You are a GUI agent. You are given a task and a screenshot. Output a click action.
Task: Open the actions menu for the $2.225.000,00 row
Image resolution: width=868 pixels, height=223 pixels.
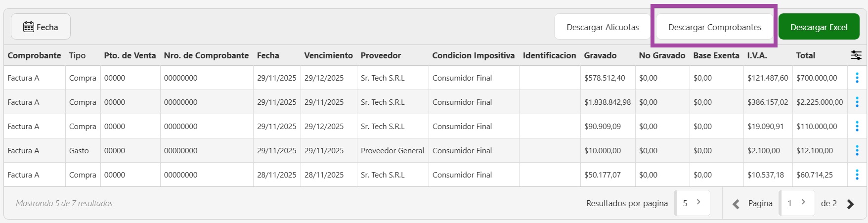tap(857, 102)
